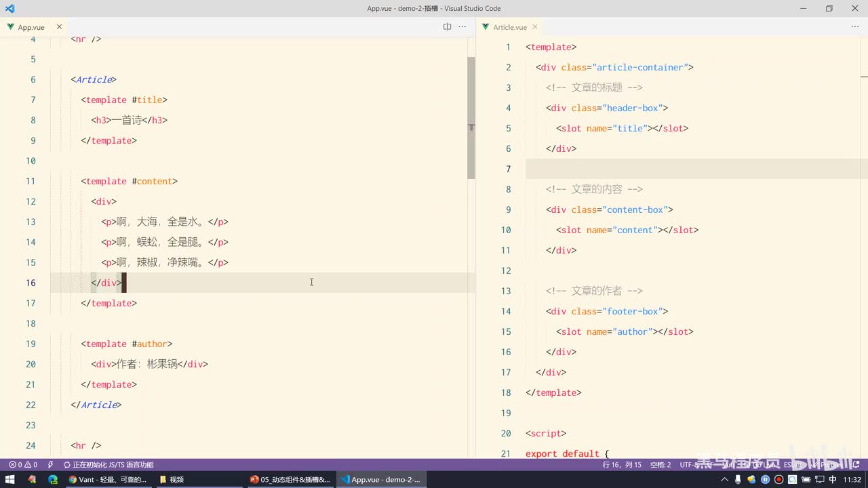Open the notifications bell in status bar

pos(856,465)
